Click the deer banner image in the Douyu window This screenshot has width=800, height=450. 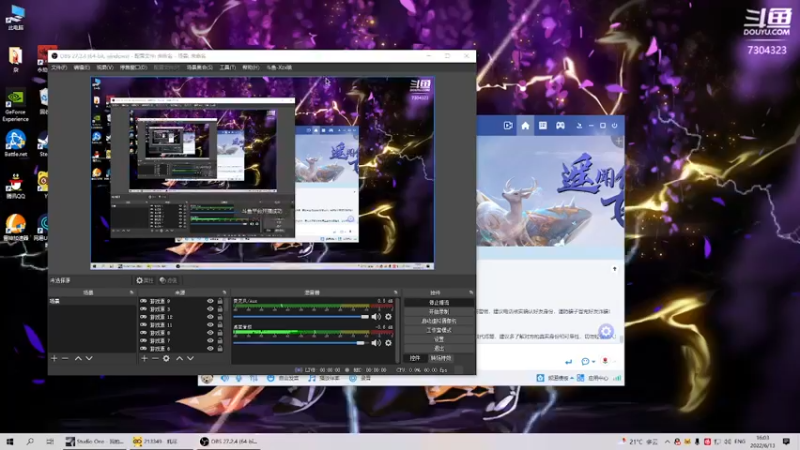550,191
